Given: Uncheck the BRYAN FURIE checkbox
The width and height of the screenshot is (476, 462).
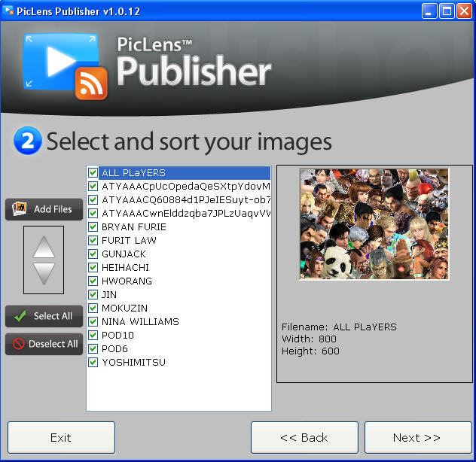Looking at the screenshot, I should (x=93, y=226).
